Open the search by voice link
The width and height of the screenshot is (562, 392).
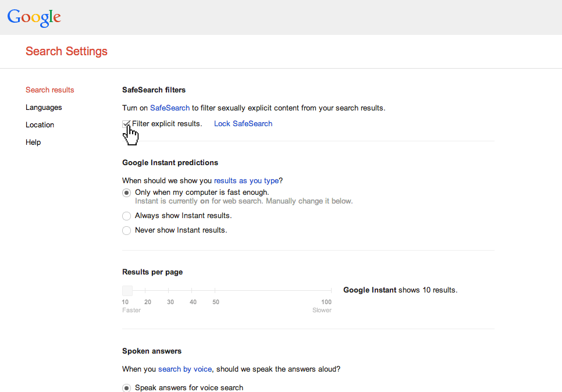(x=185, y=369)
